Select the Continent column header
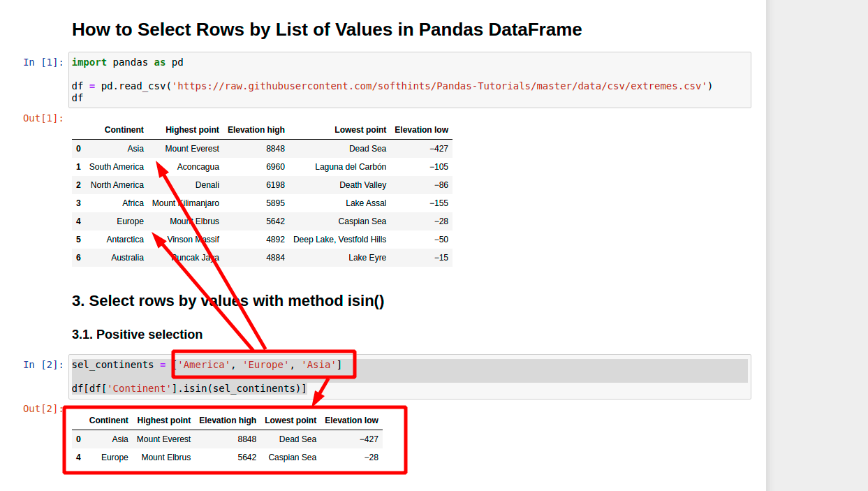The image size is (868, 491). [124, 129]
